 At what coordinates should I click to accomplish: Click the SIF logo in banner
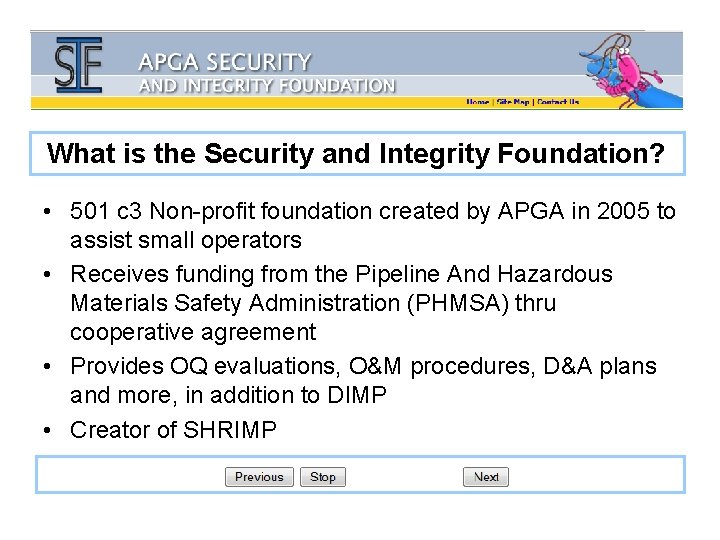79,65
